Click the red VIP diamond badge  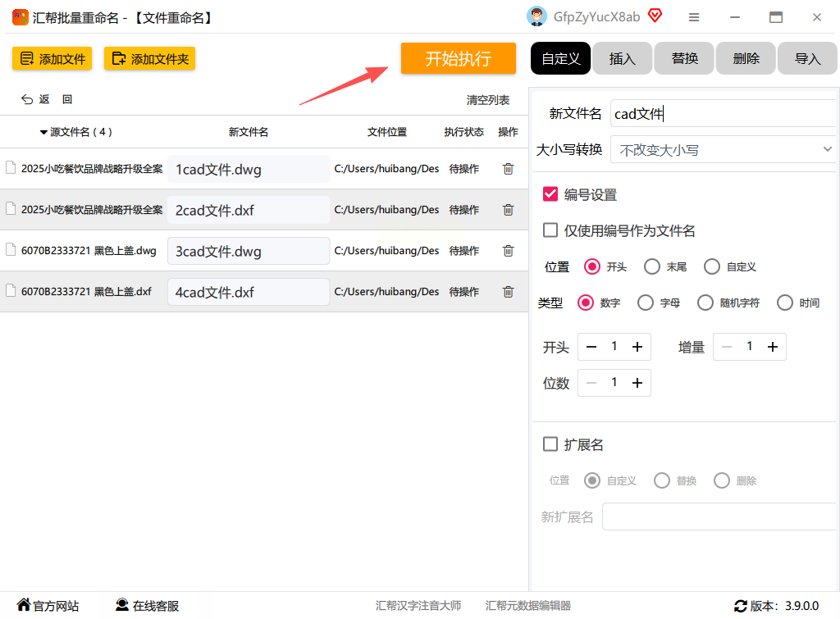point(655,16)
